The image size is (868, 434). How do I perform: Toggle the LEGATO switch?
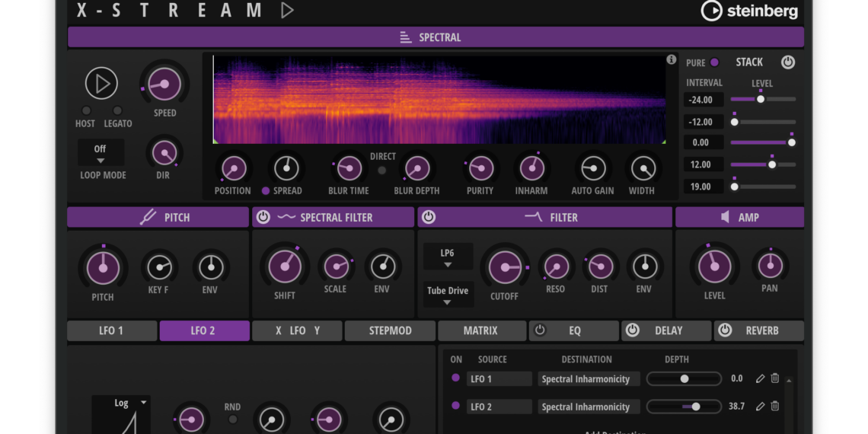(x=117, y=111)
